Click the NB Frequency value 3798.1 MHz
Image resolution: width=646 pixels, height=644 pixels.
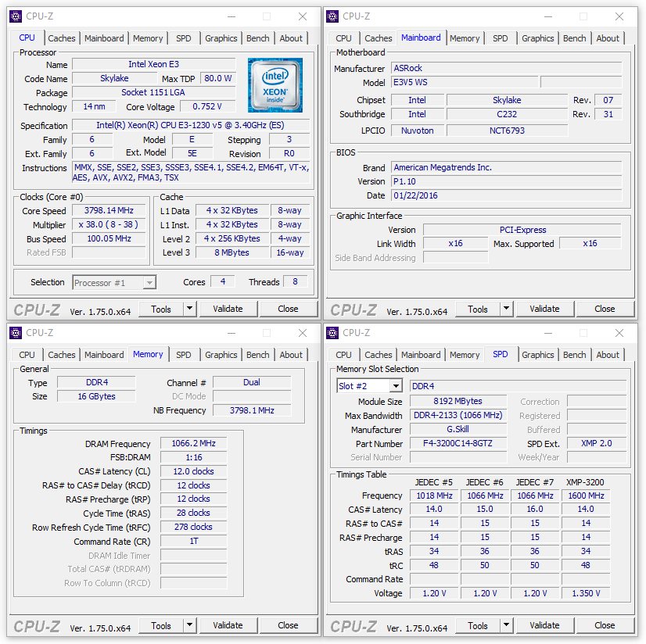tap(252, 410)
